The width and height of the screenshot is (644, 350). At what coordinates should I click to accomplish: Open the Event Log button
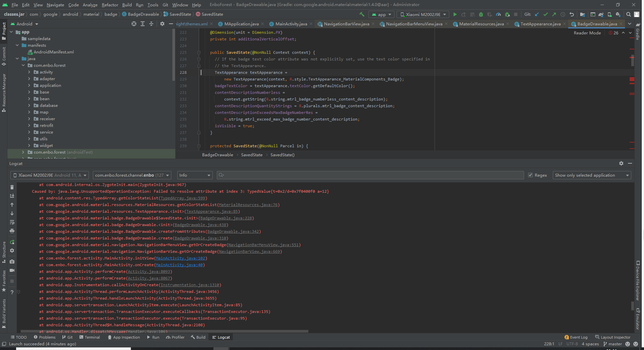click(x=576, y=337)
